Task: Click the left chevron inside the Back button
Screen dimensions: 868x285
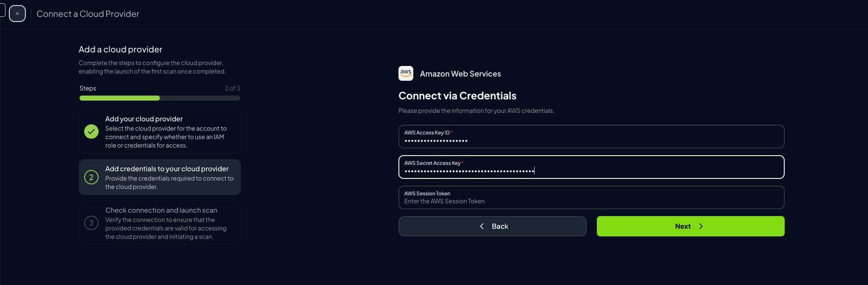Action: coord(481,226)
